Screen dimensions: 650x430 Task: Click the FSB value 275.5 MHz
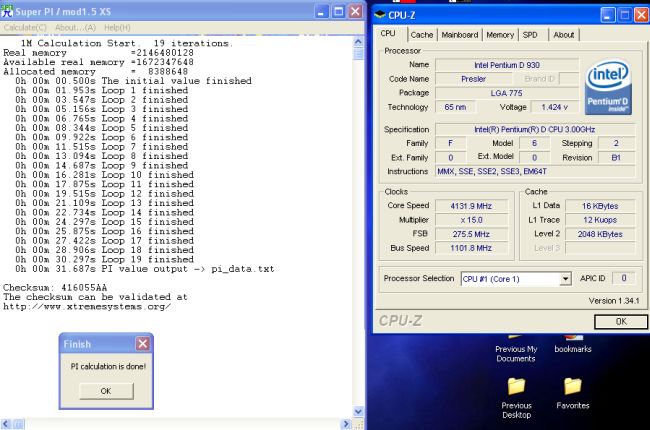click(x=471, y=234)
